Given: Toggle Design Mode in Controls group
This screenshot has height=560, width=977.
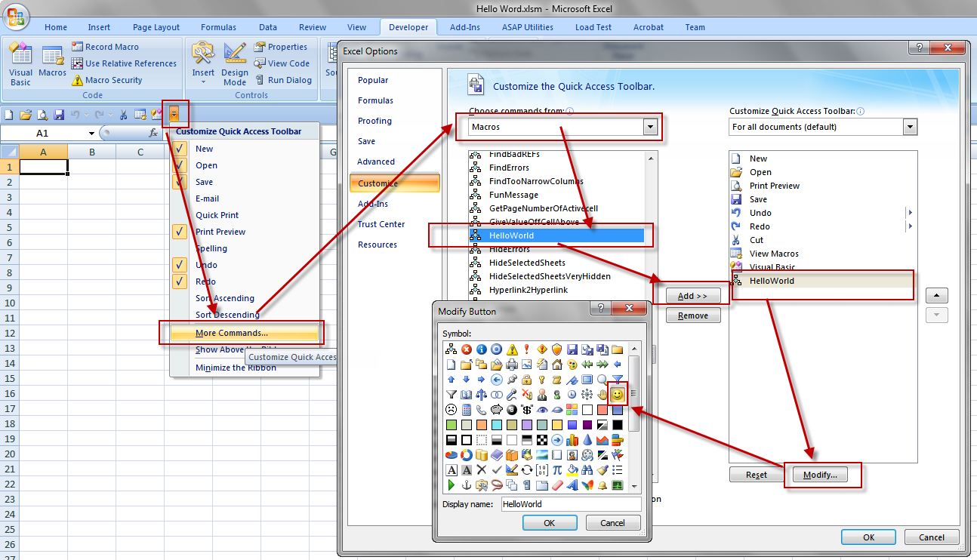Looking at the screenshot, I should (x=235, y=64).
